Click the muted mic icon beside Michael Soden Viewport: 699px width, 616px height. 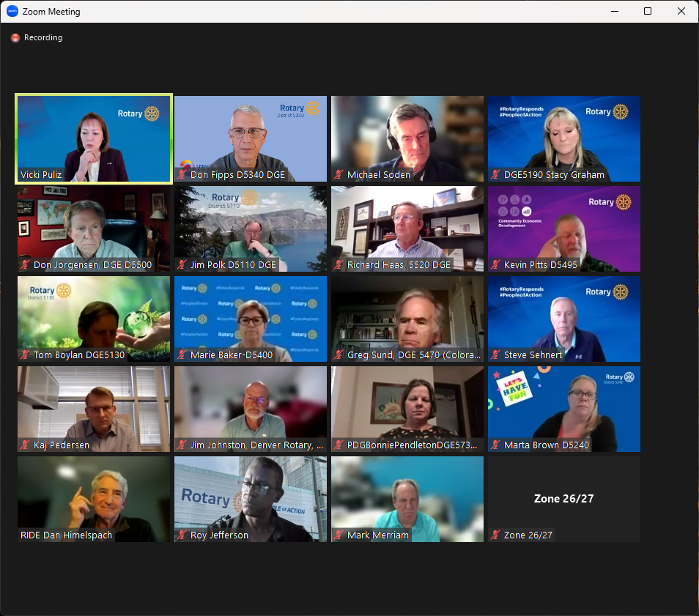(339, 175)
